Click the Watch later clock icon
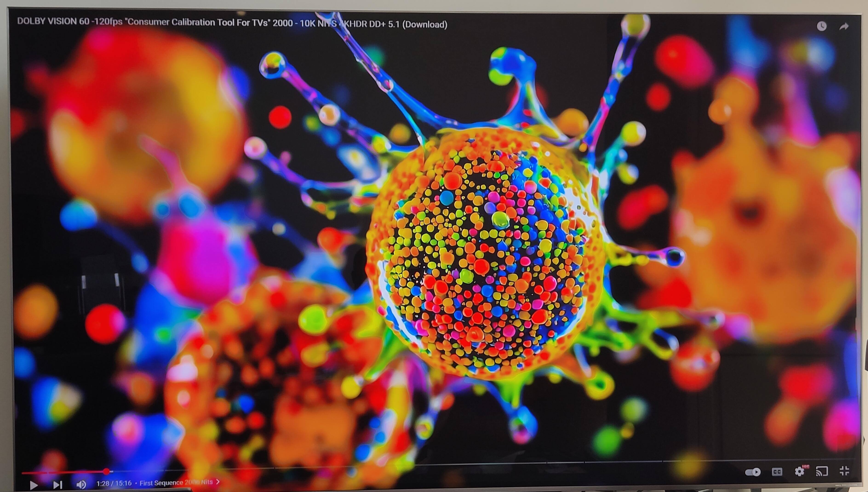Viewport: 868px width, 492px height. [x=822, y=26]
